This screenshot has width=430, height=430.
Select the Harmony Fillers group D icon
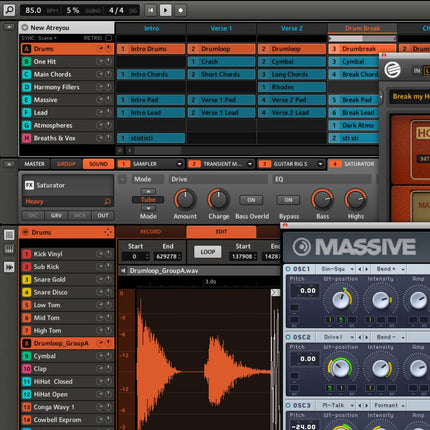pos(27,87)
